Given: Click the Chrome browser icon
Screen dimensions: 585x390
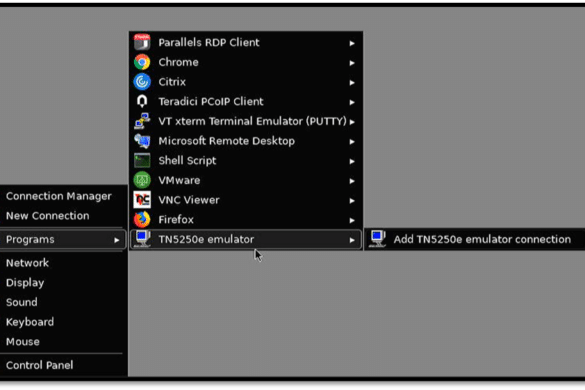Looking at the screenshot, I should (142, 62).
